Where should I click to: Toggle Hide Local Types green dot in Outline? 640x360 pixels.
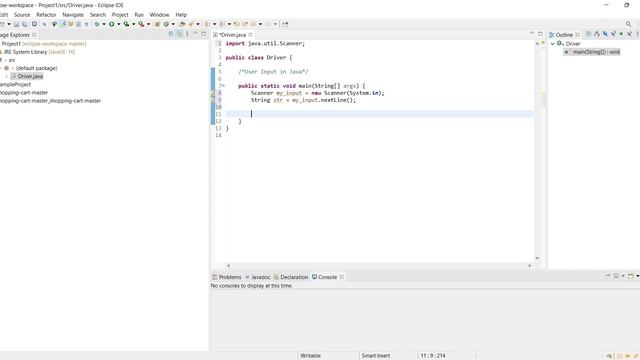[621, 34]
